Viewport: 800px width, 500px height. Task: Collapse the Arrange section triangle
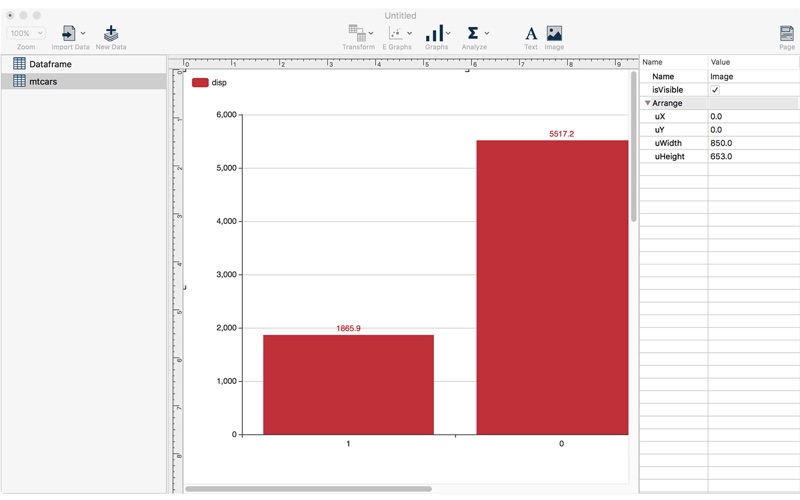point(647,103)
